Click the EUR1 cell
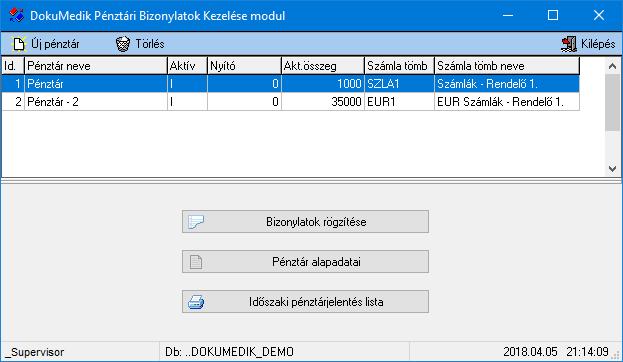This screenshot has width=623, height=362. [x=399, y=102]
